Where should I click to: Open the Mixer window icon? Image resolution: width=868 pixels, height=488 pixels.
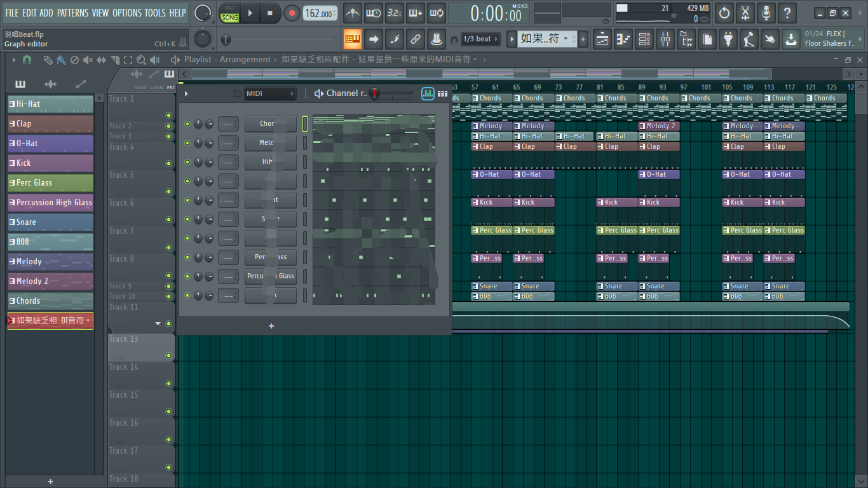point(665,39)
